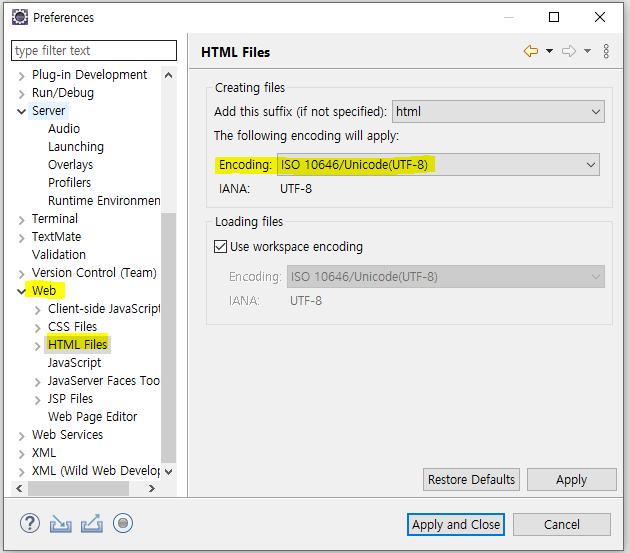Open the three-dot view menu icon

point(606,51)
